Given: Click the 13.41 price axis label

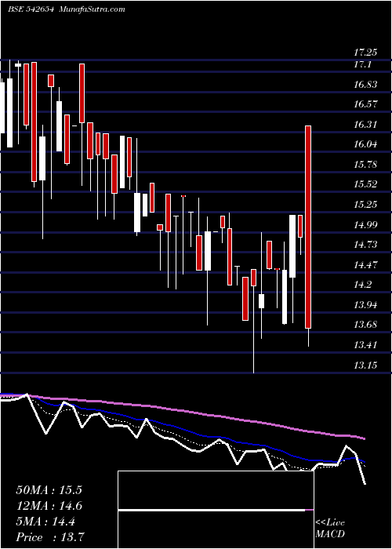Looking at the screenshot, I should pyautogui.click(x=365, y=345).
